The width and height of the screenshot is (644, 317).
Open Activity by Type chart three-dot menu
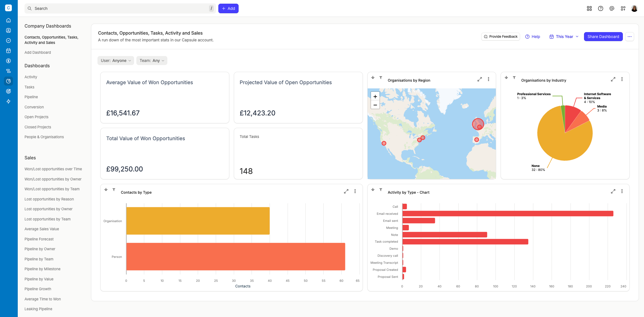pos(622,191)
